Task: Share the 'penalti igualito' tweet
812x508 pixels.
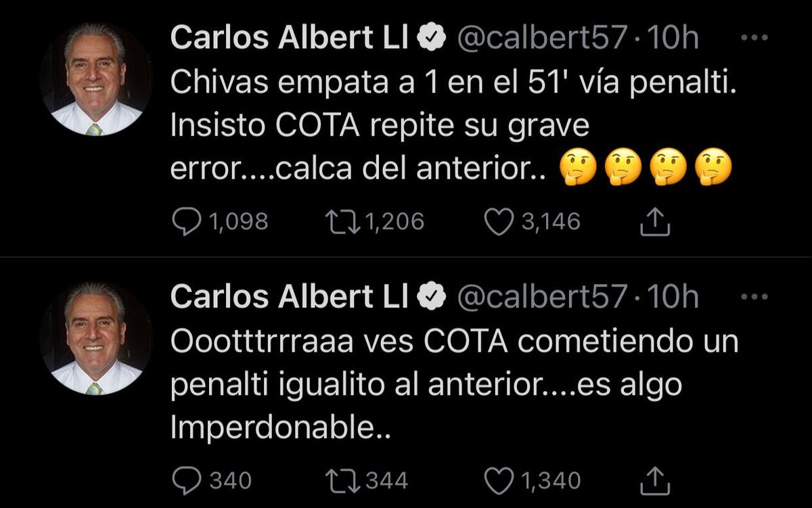Action: pos(654,480)
